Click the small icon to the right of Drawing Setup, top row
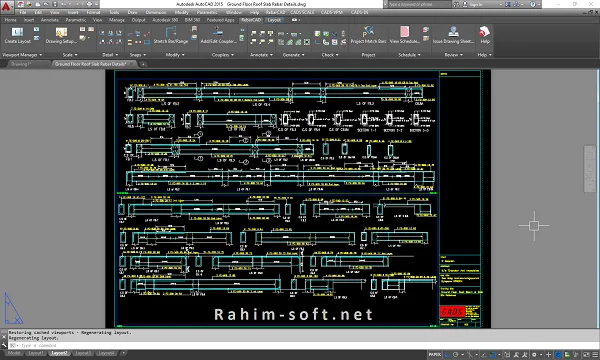Screen dimensions: 600x360 [x=83, y=29]
